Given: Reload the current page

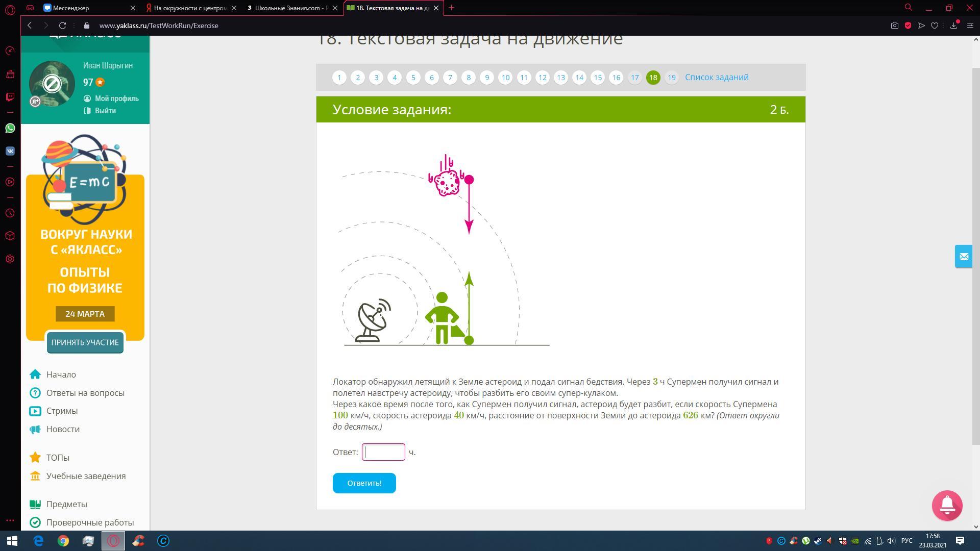Looking at the screenshot, I should [62, 26].
